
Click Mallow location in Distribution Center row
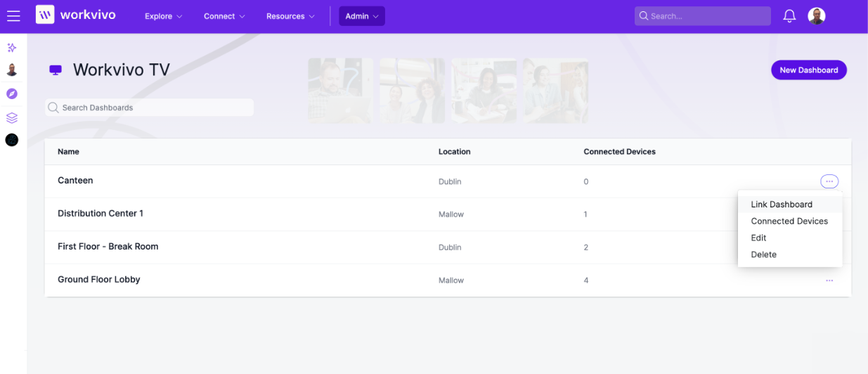point(451,214)
